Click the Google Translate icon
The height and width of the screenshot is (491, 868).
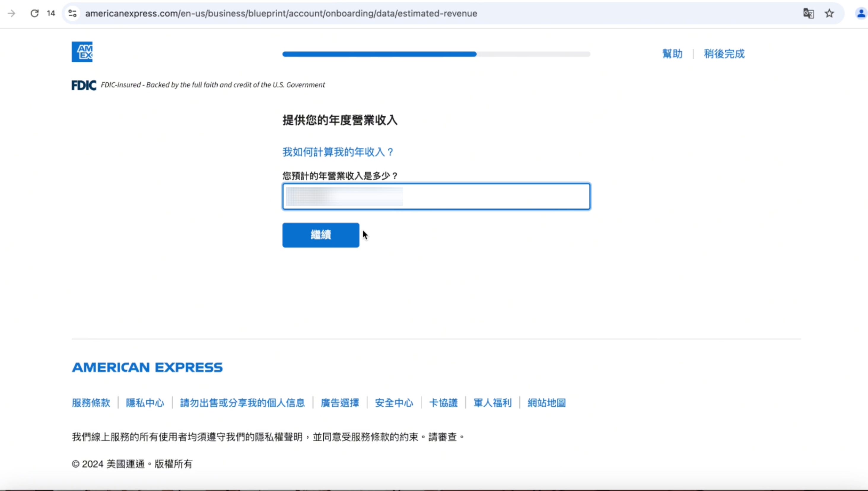tap(808, 13)
